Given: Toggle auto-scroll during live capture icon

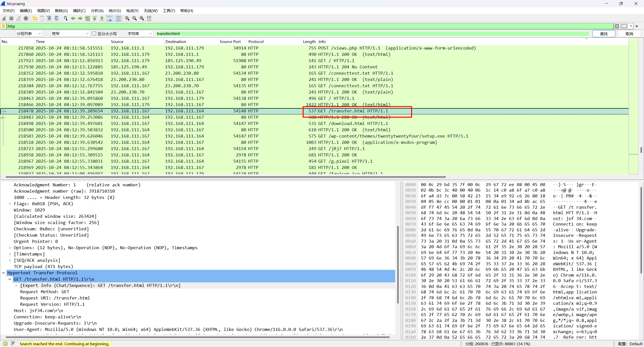Looking at the screenshot, I should point(109,18).
